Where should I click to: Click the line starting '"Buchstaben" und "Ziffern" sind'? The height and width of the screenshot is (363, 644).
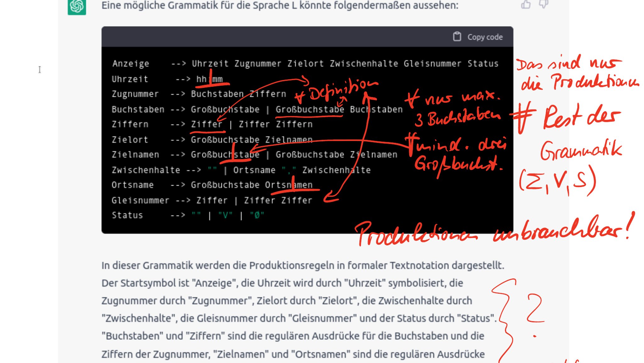(293, 336)
